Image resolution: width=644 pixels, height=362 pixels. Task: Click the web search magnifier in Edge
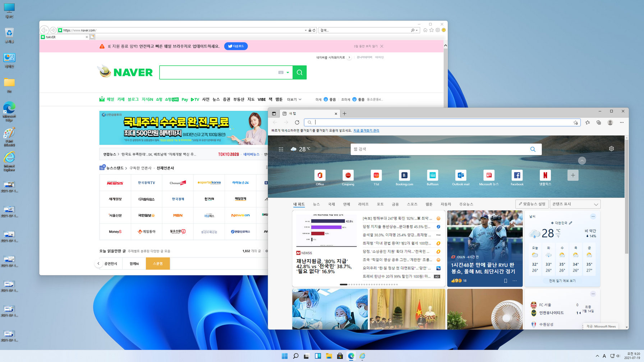click(533, 149)
